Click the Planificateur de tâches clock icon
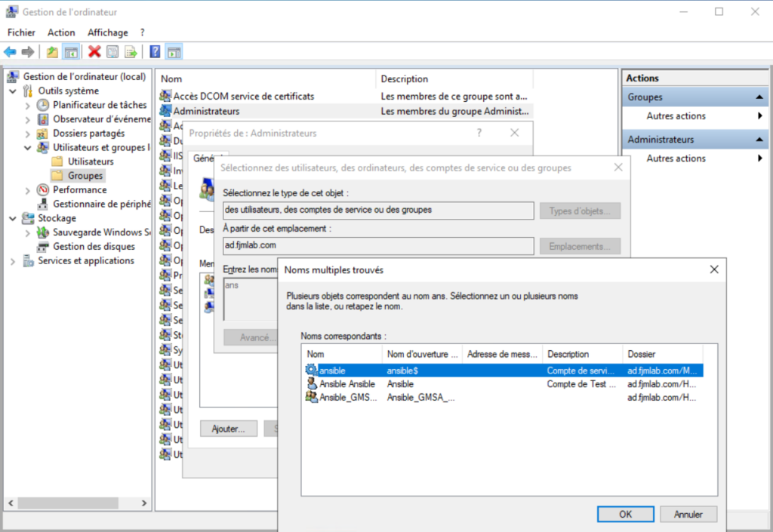Screen dimensions: 773x532 (43, 105)
